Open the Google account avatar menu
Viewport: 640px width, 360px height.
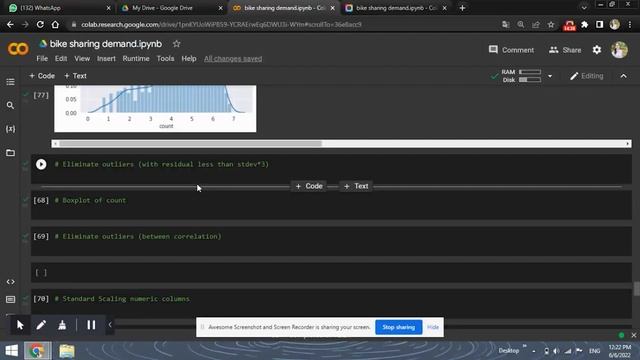pyautogui.click(x=619, y=50)
